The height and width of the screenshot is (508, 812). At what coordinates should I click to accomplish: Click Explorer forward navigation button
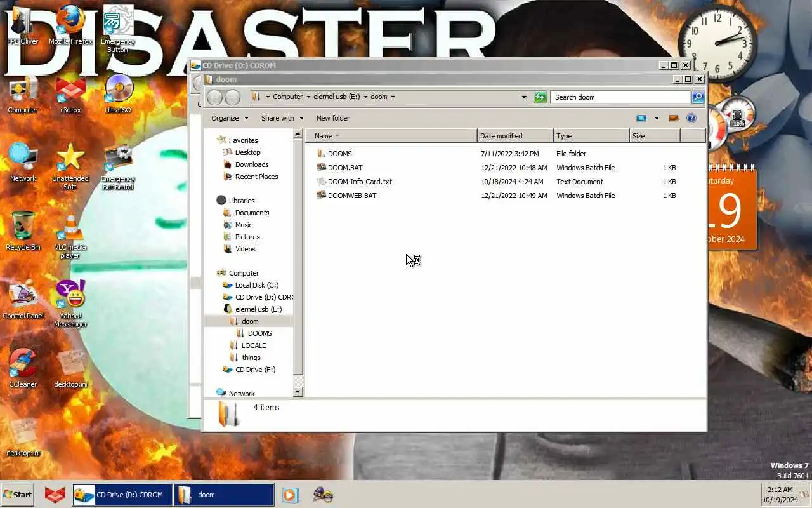click(232, 97)
